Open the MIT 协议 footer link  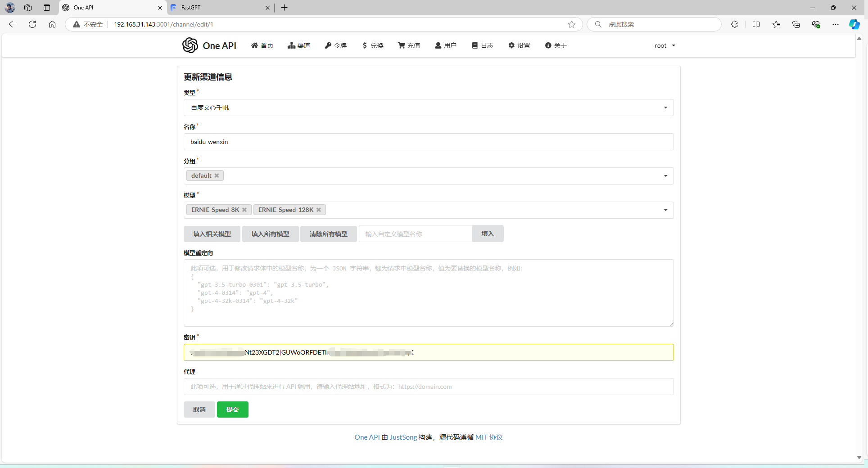489,437
